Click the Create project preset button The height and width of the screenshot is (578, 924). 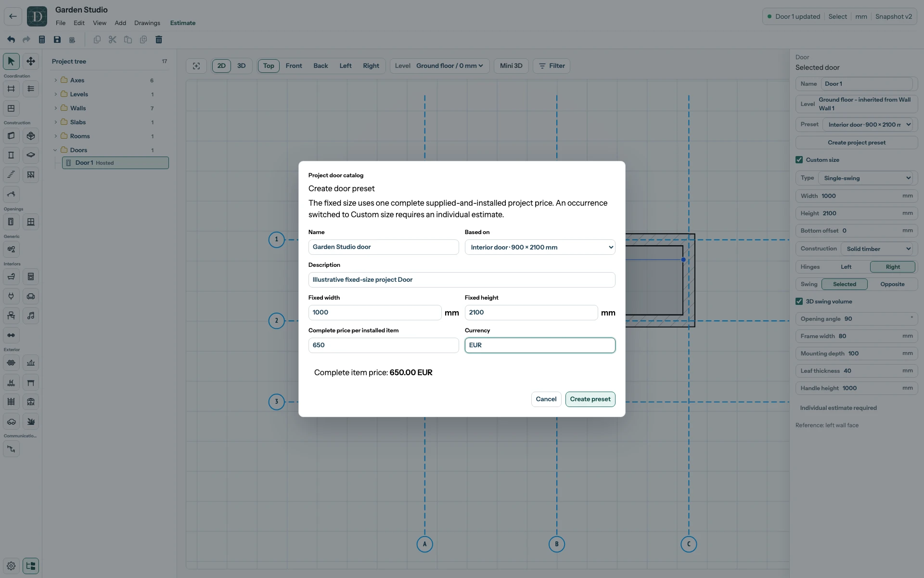pos(857,143)
